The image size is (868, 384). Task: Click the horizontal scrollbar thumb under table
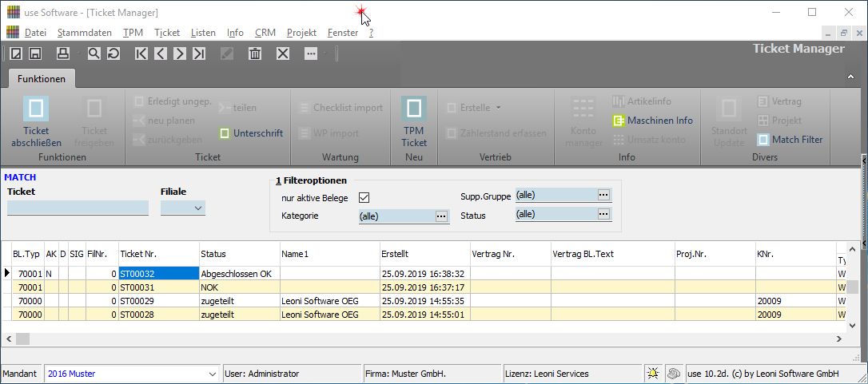click(23, 338)
